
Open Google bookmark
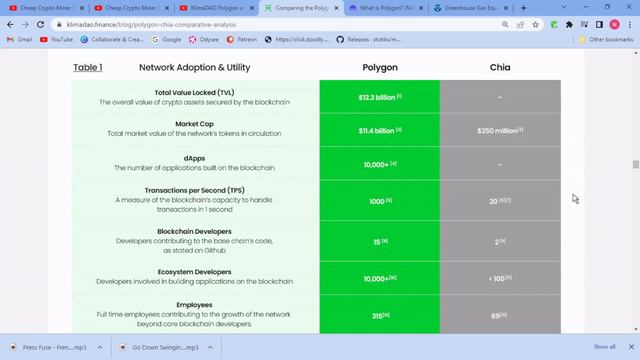click(x=166, y=40)
